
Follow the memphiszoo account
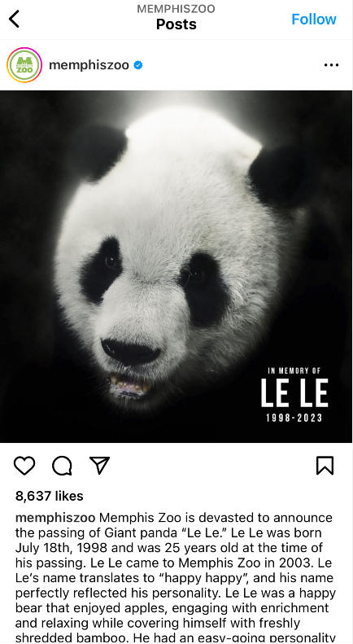(314, 19)
